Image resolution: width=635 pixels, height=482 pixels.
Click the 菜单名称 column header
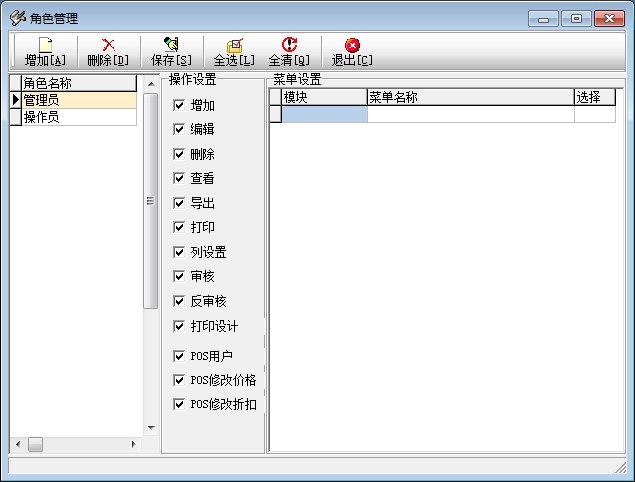point(469,97)
